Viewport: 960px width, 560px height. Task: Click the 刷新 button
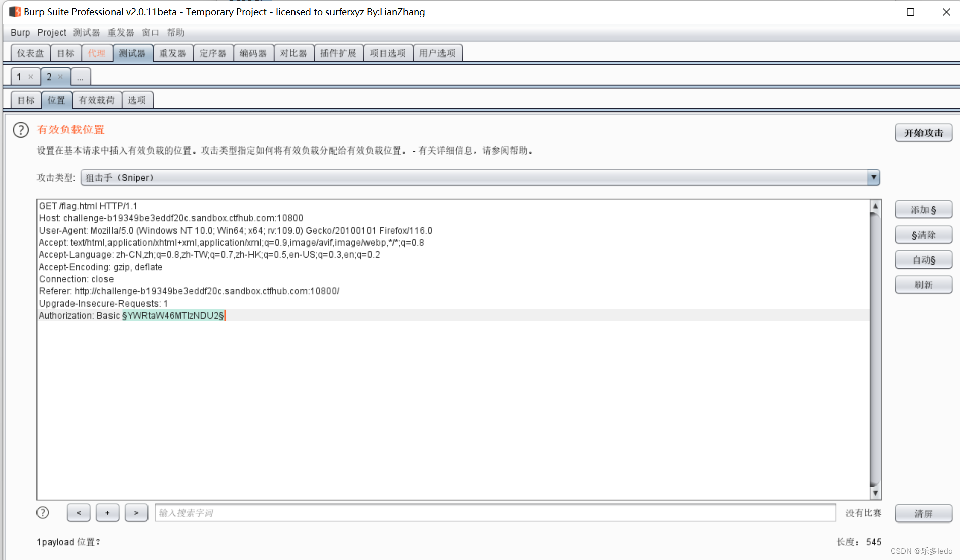924,285
